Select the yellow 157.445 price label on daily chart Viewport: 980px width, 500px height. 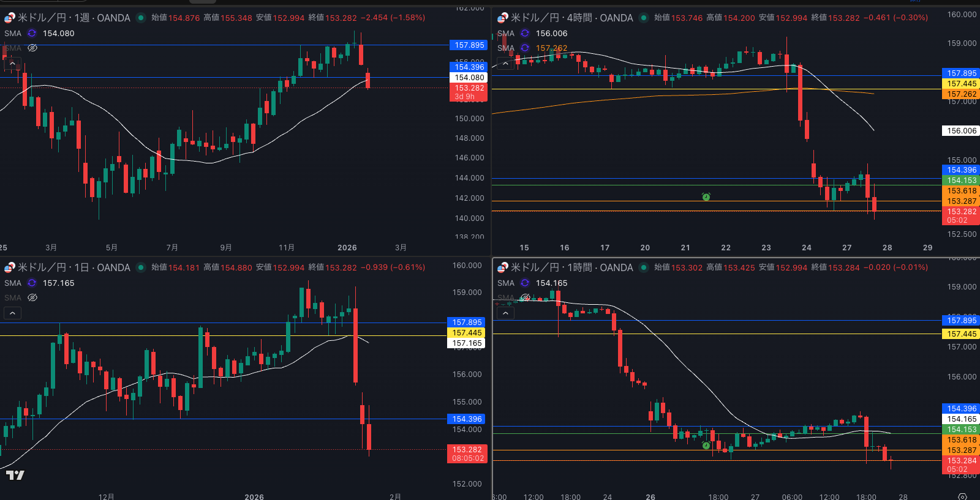click(x=467, y=333)
